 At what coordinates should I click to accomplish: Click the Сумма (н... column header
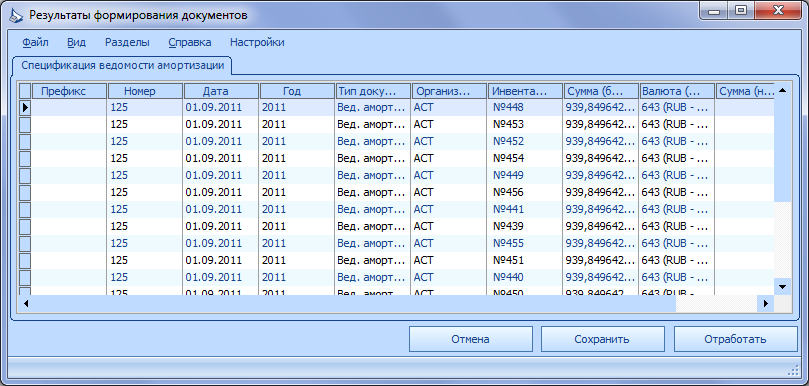[x=746, y=91]
